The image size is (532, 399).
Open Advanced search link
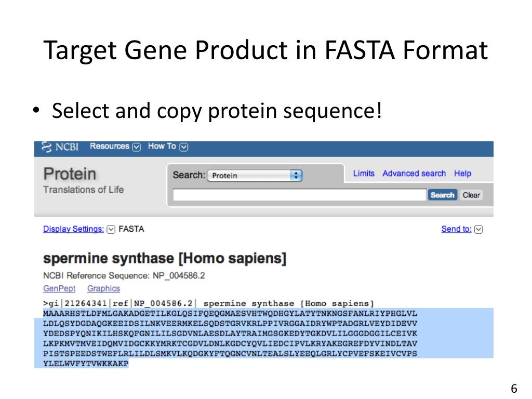point(414,174)
